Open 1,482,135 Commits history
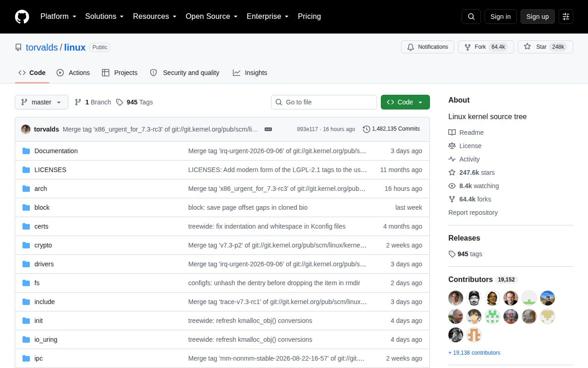This screenshot has height=368, width=588. [x=391, y=129]
